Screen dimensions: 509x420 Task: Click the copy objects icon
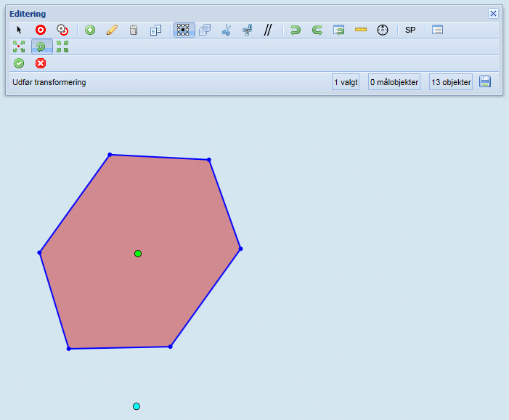click(155, 30)
